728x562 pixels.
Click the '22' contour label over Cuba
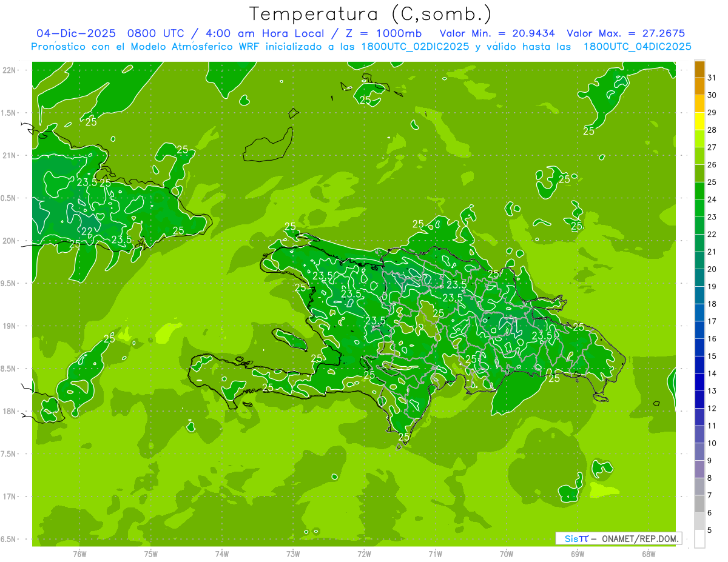point(87,230)
